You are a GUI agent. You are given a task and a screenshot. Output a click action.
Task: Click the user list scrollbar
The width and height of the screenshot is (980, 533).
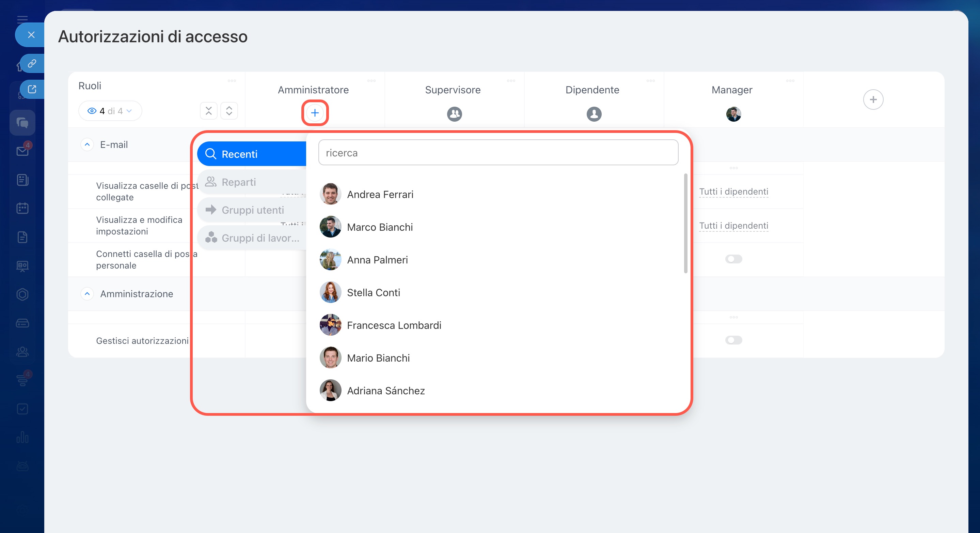pos(685,223)
